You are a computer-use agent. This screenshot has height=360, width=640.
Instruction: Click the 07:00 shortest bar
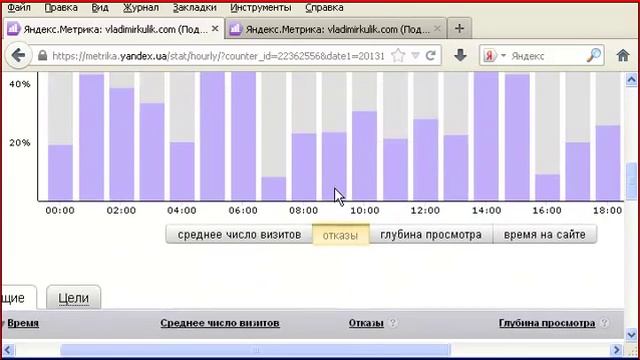tap(273, 189)
